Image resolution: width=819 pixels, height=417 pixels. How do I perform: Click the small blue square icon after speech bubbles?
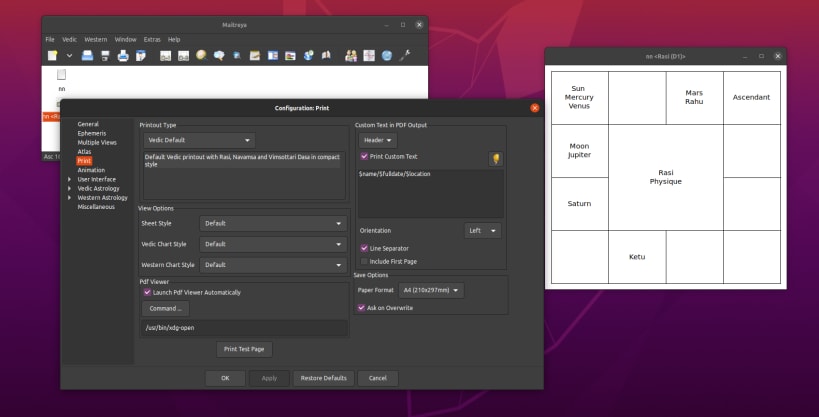pos(237,55)
